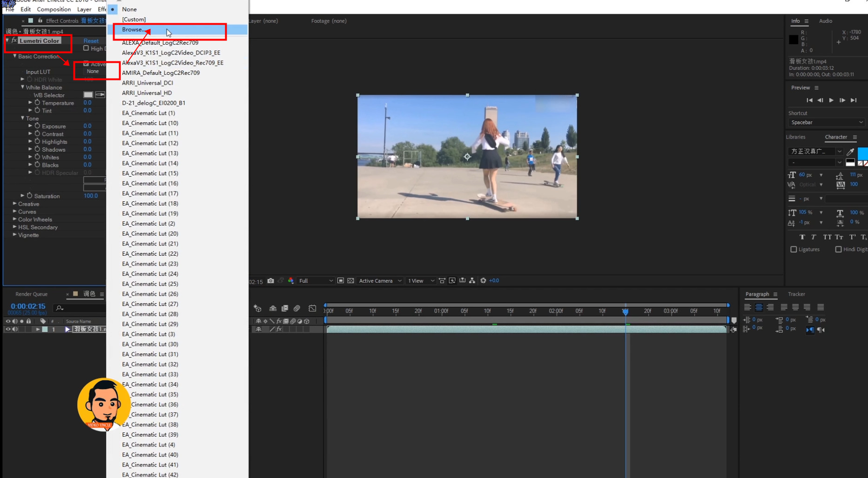Select None option in LUT list
The image size is (868, 478).
[177, 9]
